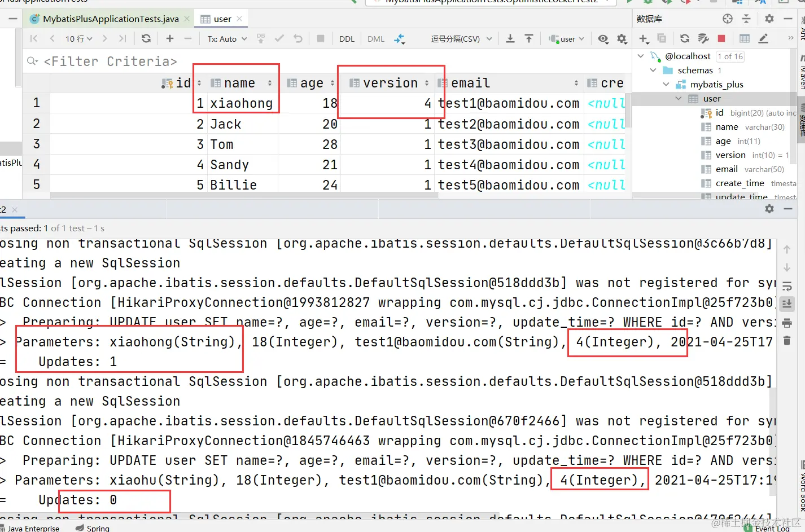Open user table target dropdown
The width and height of the screenshot is (805, 532).
click(566, 39)
